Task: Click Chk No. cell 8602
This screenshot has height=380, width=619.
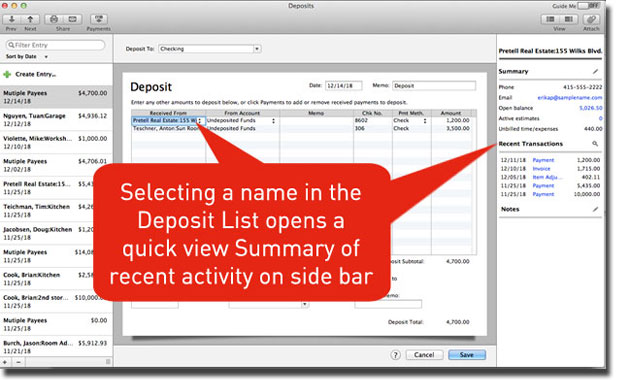Action: pos(373,120)
